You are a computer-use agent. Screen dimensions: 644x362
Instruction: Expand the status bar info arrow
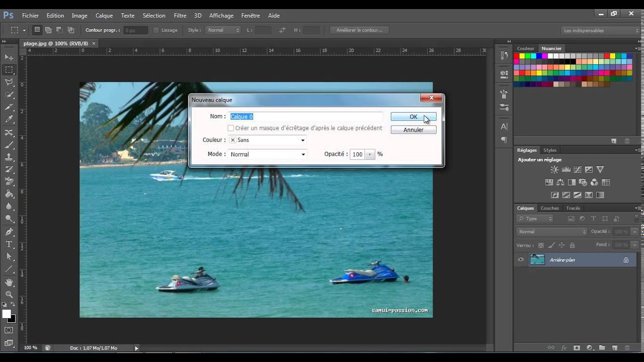tap(136, 348)
